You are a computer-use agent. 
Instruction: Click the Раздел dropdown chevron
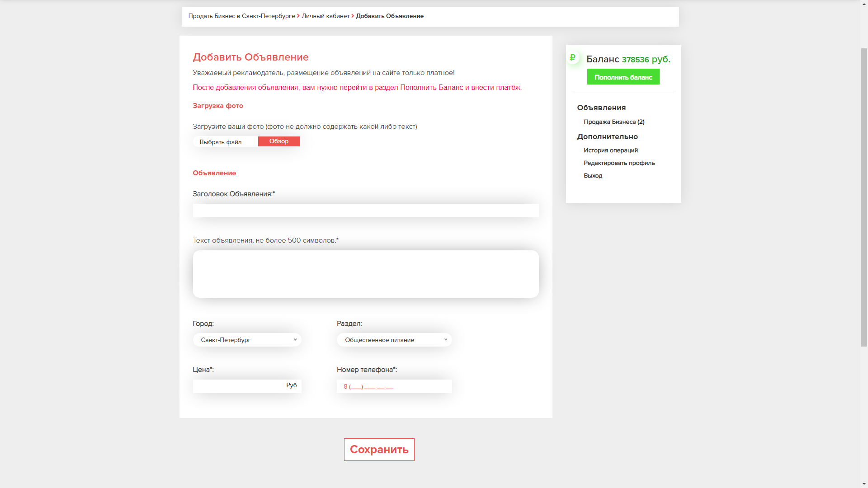[446, 340]
